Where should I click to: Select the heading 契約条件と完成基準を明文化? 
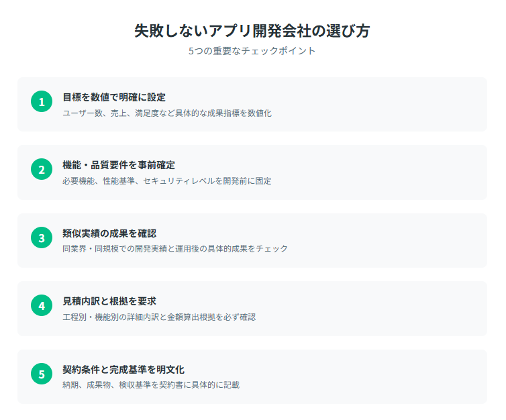coord(123,370)
